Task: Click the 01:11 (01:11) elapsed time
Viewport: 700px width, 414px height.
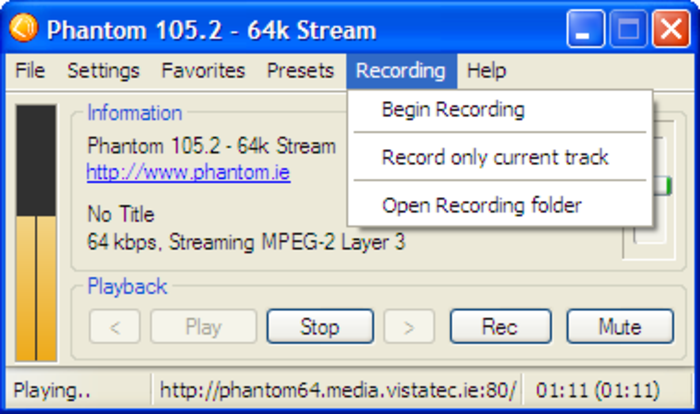Action: tap(598, 390)
